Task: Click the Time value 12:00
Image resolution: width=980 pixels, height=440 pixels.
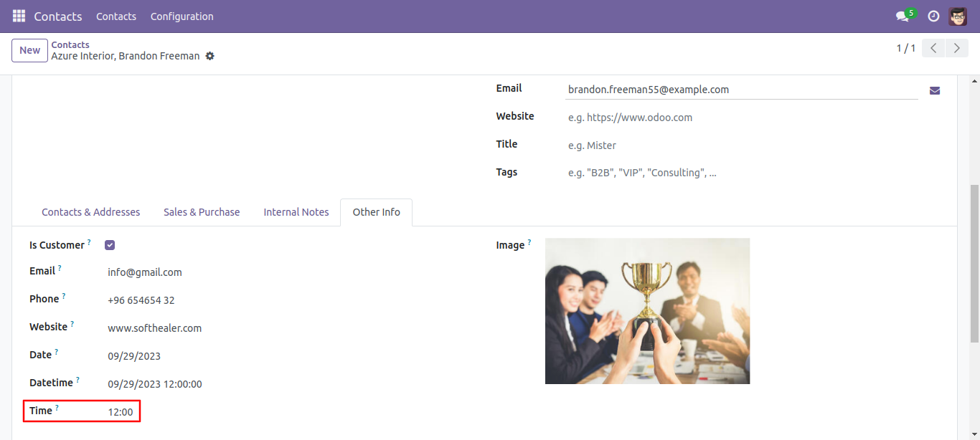Action: coord(121,412)
